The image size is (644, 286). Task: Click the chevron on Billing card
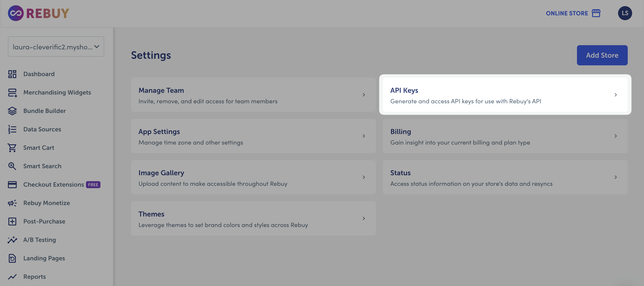coord(615,136)
